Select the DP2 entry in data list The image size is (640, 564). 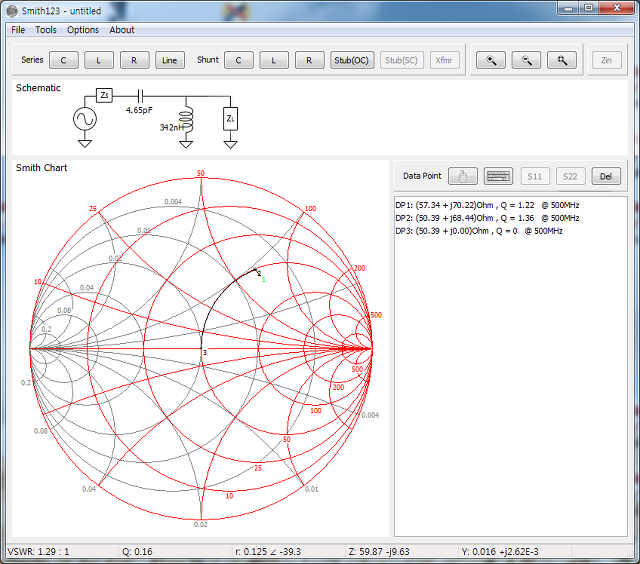pyautogui.click(x=487, y=218)
